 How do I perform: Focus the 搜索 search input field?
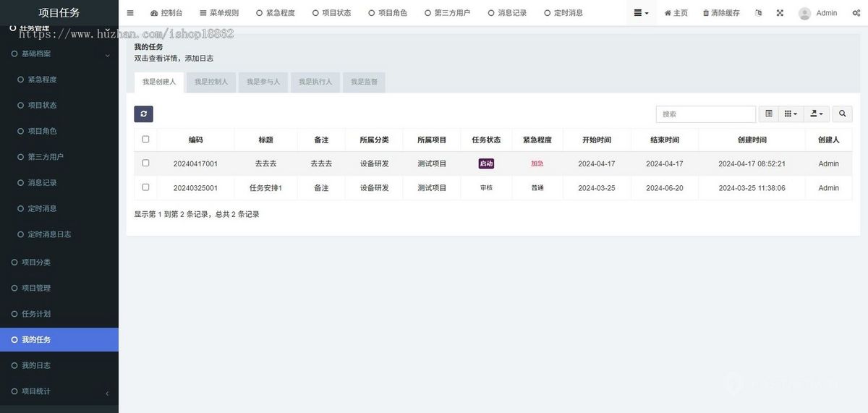click(706, 114)
